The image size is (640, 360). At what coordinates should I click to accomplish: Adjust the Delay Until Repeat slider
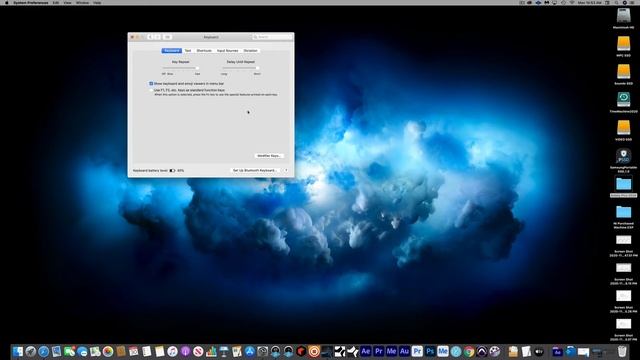pyautogui.click(x=240, y=68)
